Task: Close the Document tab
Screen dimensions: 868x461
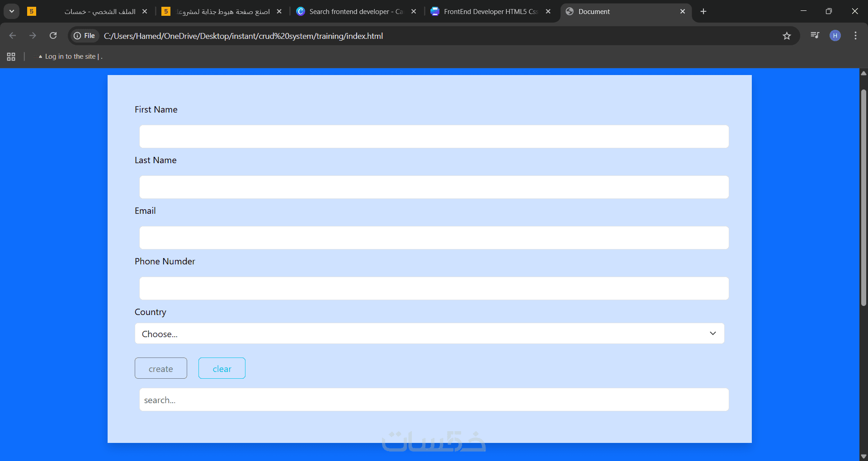Action: [683, 11]
